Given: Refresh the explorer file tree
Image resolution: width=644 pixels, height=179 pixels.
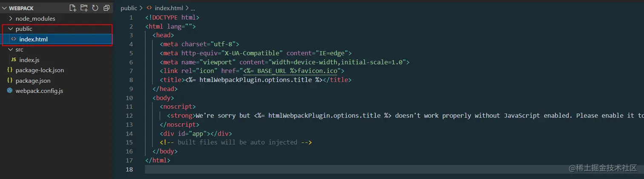Looking at the screenshot, I should tap(95, 8).
